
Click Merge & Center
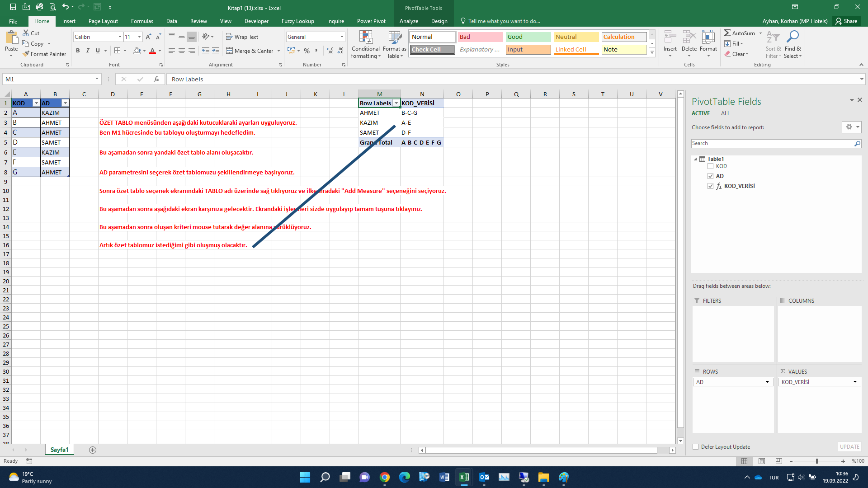tap(250, 51)
